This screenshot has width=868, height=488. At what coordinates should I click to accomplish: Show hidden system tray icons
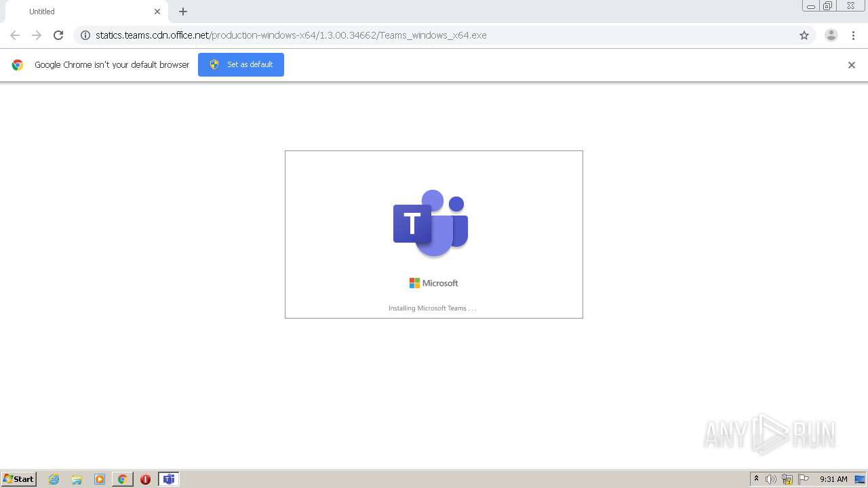tap(757, 479)
